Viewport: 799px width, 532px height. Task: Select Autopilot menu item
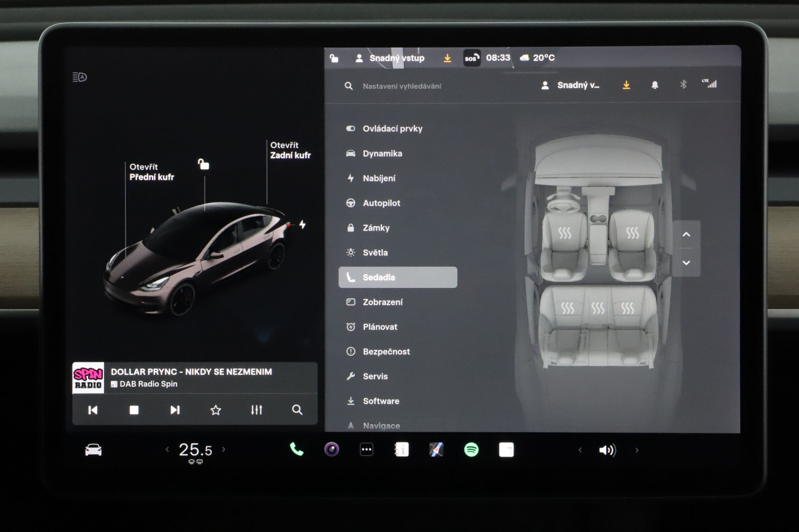(382, 203)
